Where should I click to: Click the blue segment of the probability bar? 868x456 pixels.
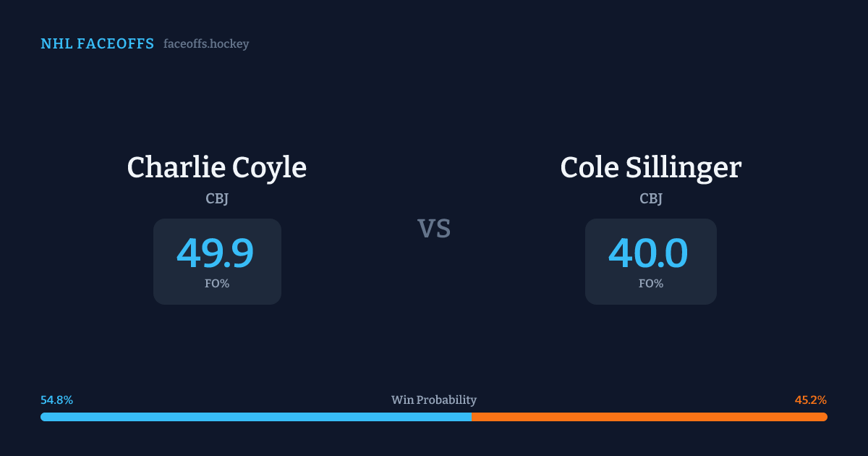pyautogui.click(x=253, y=417)
